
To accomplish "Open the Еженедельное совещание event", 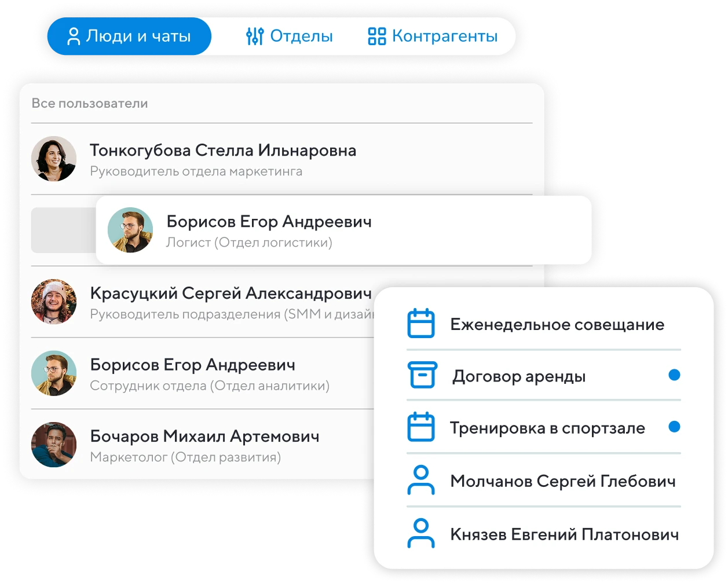I will click(557, 324).
